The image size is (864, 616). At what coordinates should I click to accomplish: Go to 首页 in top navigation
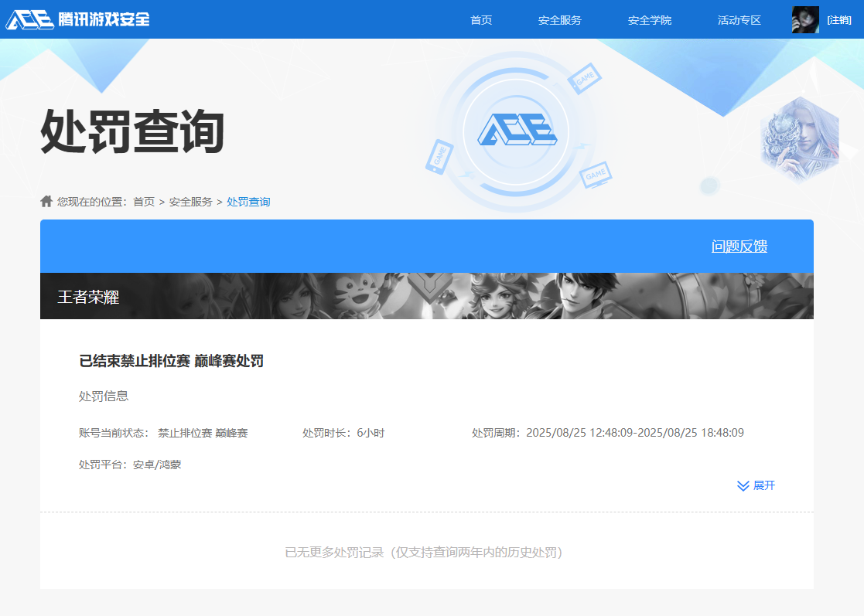[x=481, y=20]
